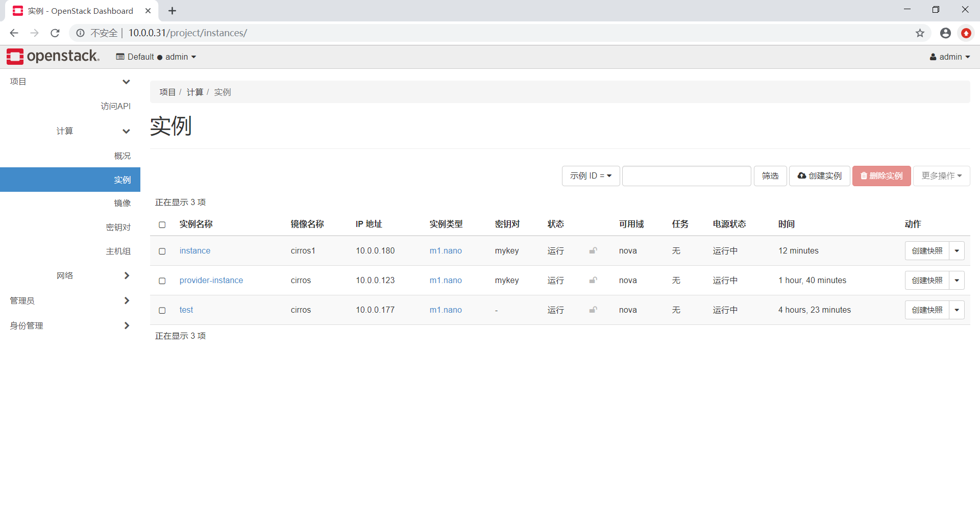The image size is (980, 531).
Task: Open the provider-instance link
Action: [x=211, y=280]
